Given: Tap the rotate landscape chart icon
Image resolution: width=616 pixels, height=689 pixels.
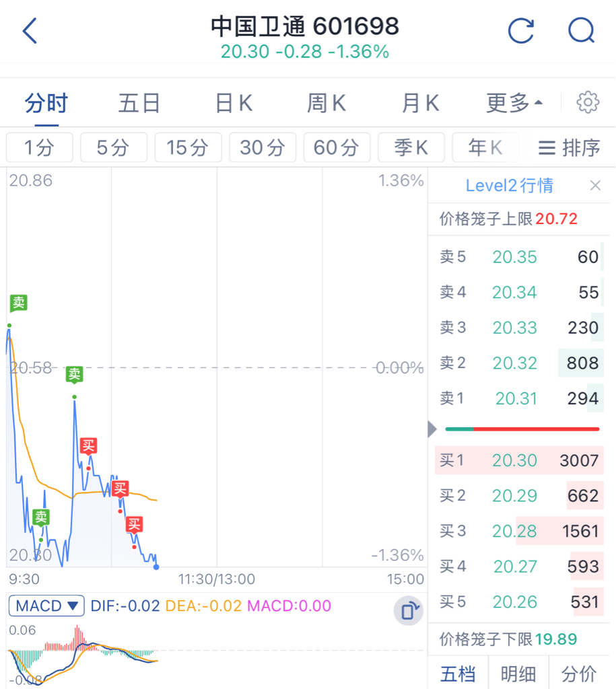Looking at the screenshot, I should coord(409,611).
